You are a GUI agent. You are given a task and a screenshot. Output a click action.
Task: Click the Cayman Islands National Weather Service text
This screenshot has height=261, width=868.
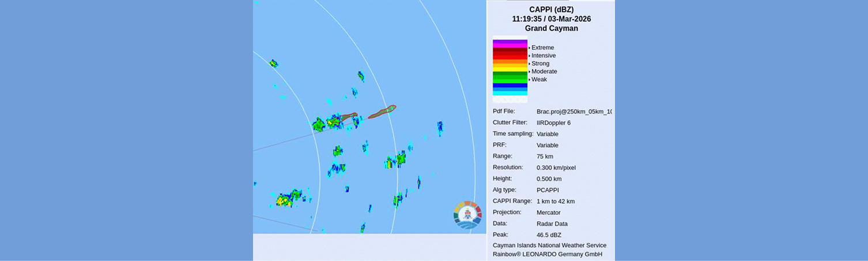click(x=549, y=245)
